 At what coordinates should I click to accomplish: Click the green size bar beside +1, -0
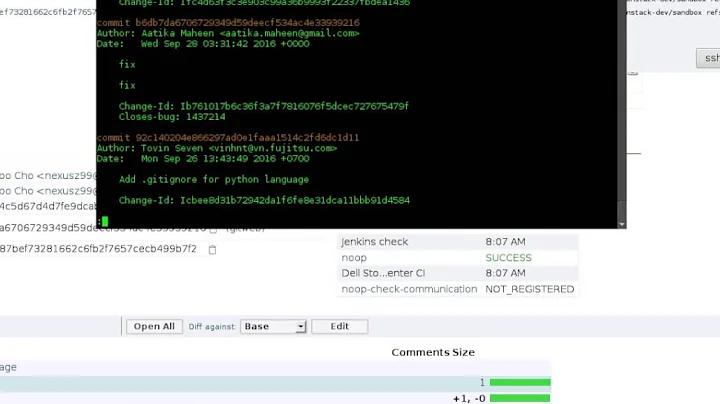(520, 398)
